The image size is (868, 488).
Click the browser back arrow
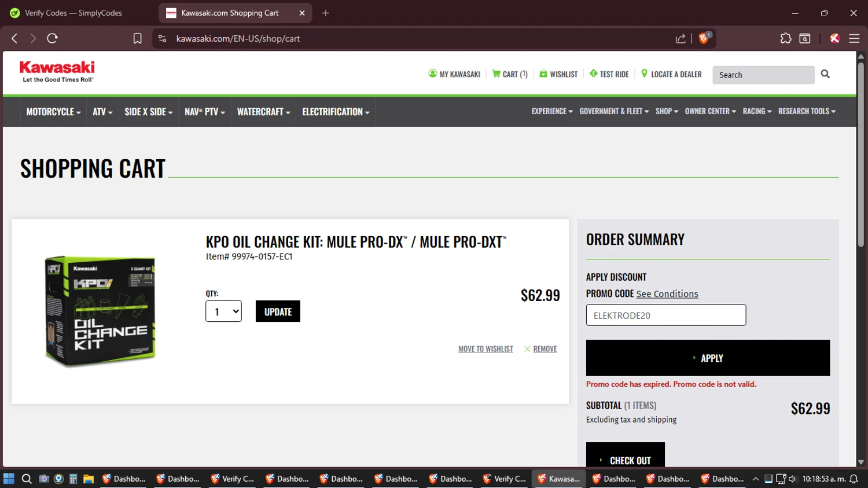[x=14, y=38]
